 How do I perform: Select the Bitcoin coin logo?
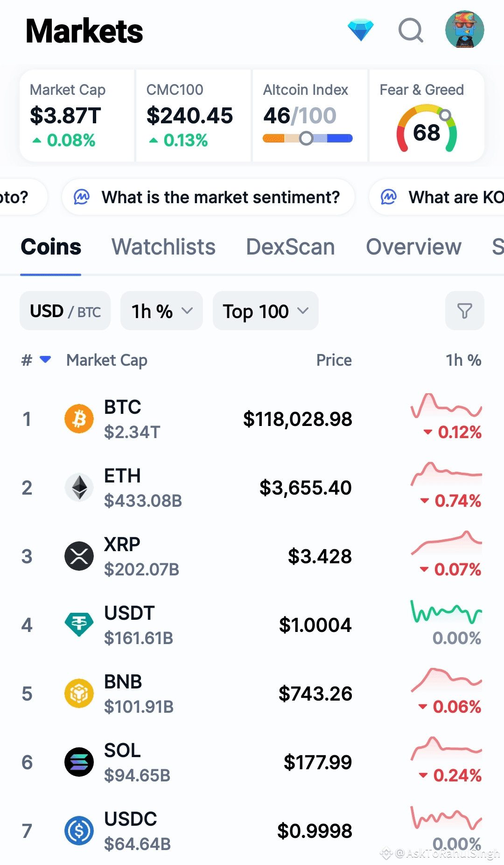79,418
